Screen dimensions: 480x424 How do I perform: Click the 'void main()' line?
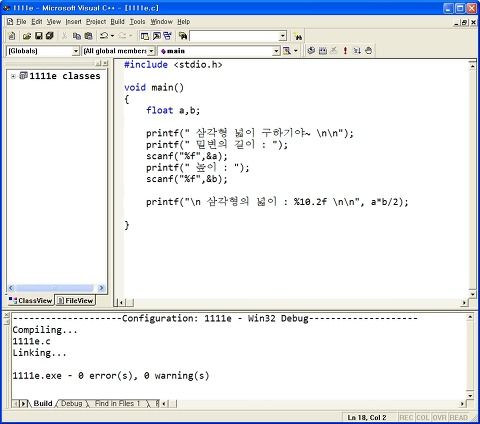point(154,87)
